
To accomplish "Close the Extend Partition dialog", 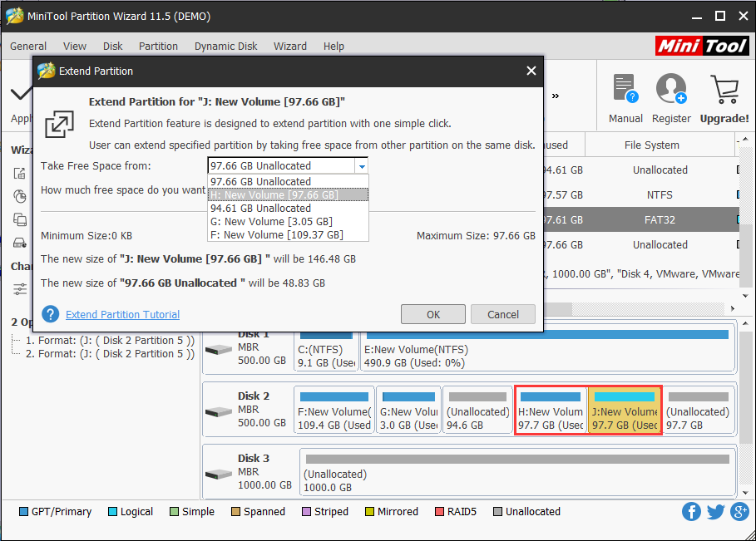I will (531, 71).
